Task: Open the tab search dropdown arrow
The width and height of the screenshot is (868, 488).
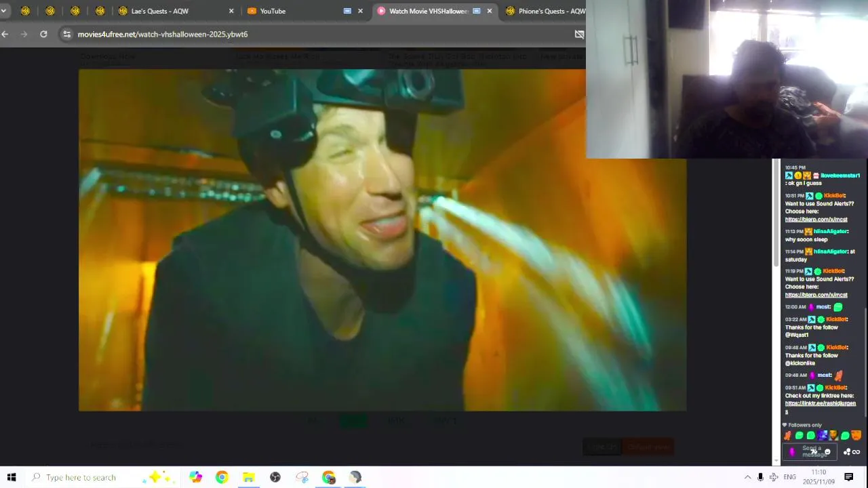Action: 3,11
